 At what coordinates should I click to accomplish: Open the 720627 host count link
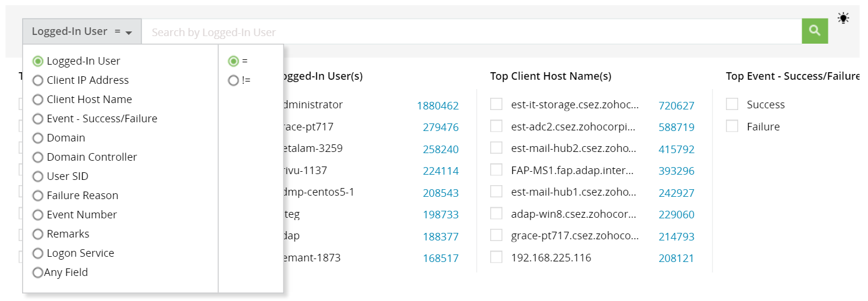click(x=676, y=106)
